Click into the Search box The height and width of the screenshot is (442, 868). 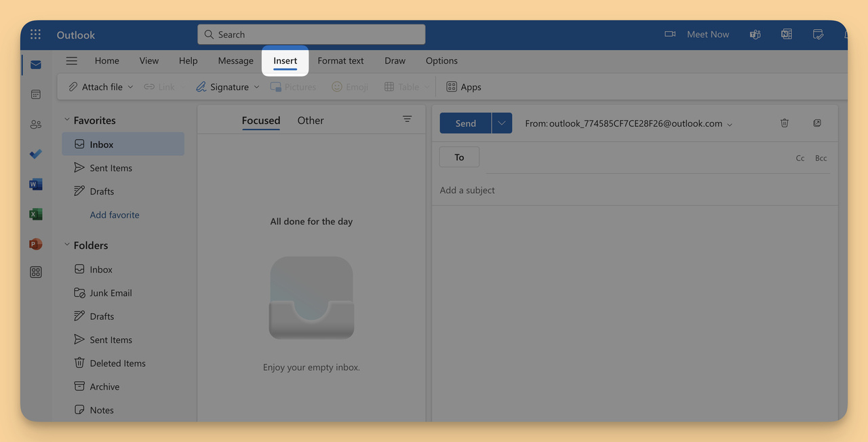311,35
